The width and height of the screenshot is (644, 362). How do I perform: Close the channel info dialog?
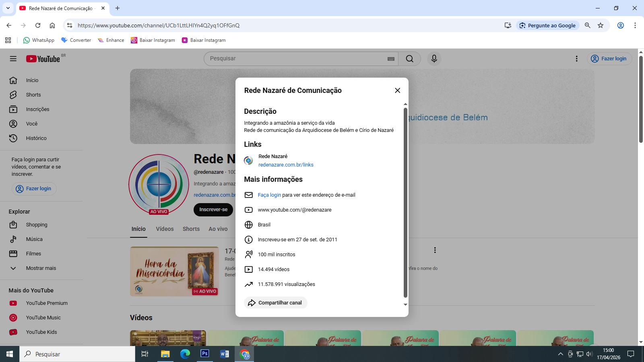(397, 90)
